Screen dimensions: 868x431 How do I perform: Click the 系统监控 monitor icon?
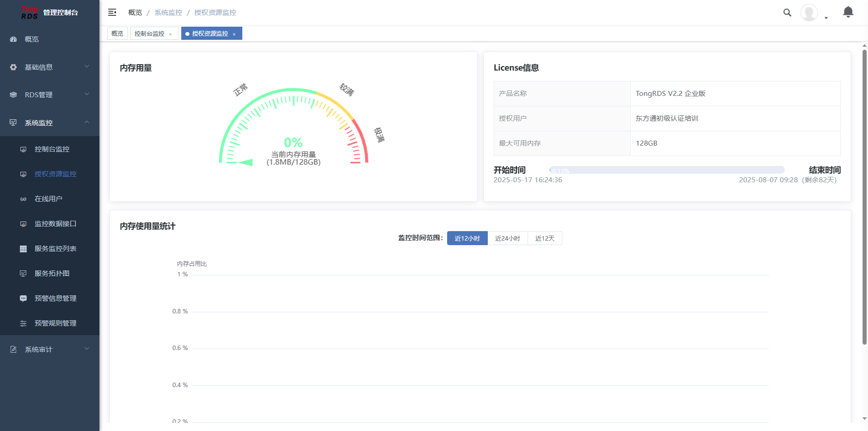(14, 123)
